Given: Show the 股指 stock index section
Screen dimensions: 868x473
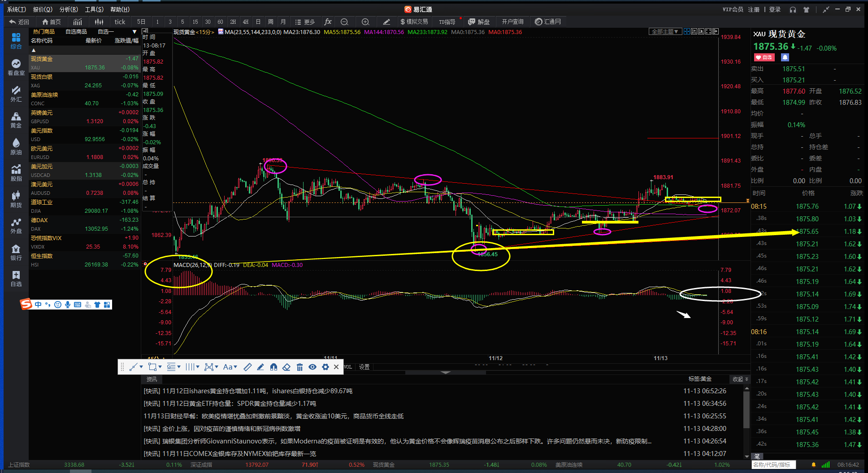Looking at the screenshot, I should click(x=16, y=173).
